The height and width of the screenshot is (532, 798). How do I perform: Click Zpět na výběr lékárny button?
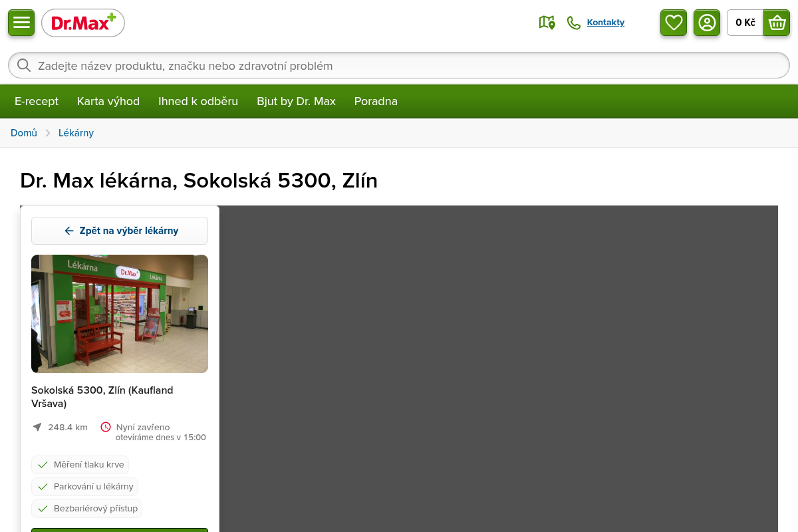coord(120,231)
